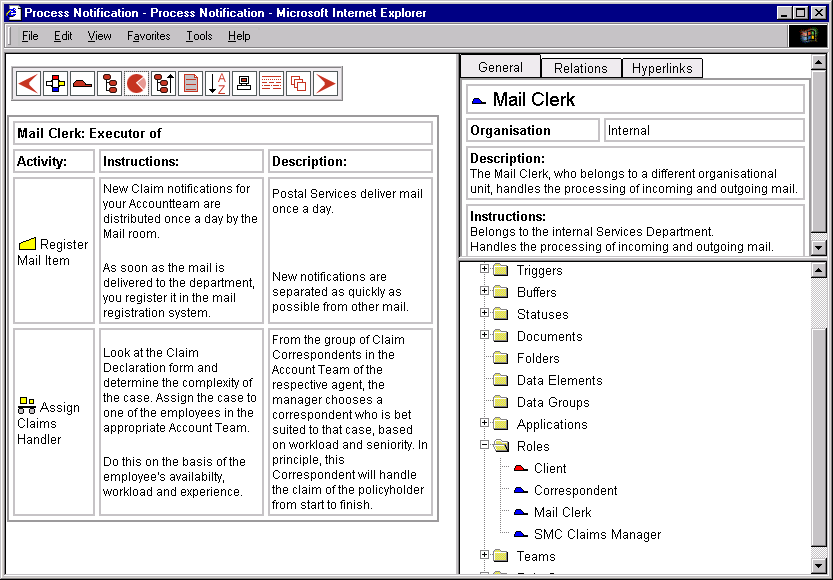This screenshot has width=833, height=580.
Task: Open the Hyperlinks tab
Action: 662,68
